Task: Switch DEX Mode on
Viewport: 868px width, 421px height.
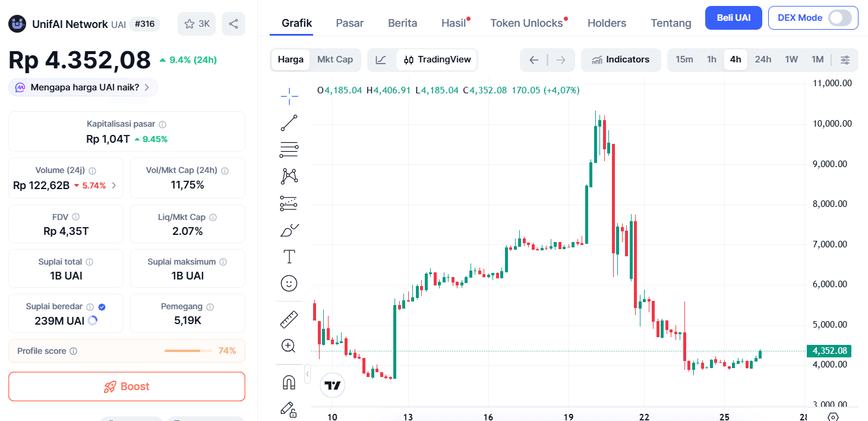Action: 841,18
